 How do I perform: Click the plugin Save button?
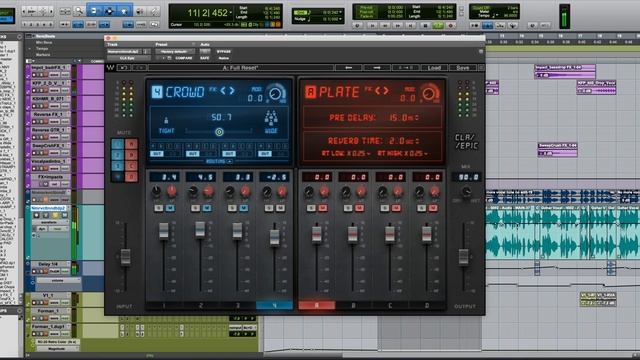pyautogui.click(x=462, y=68)
